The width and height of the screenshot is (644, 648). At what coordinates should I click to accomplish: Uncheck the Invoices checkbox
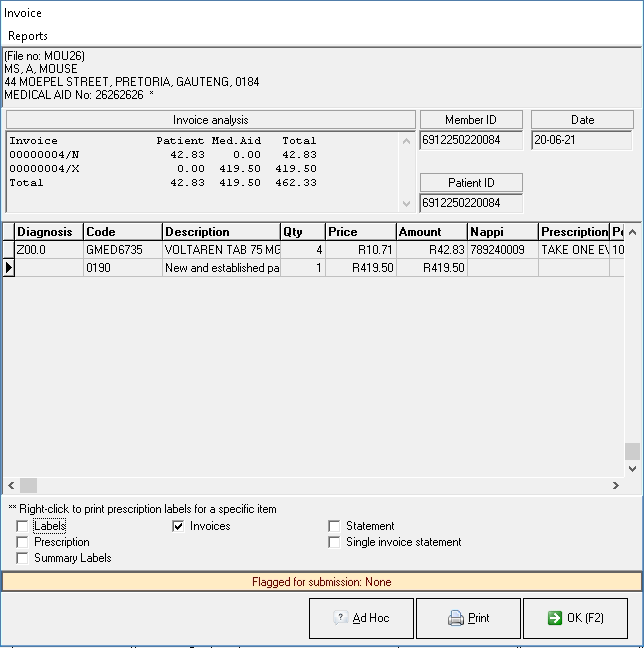tap(178, 526)
